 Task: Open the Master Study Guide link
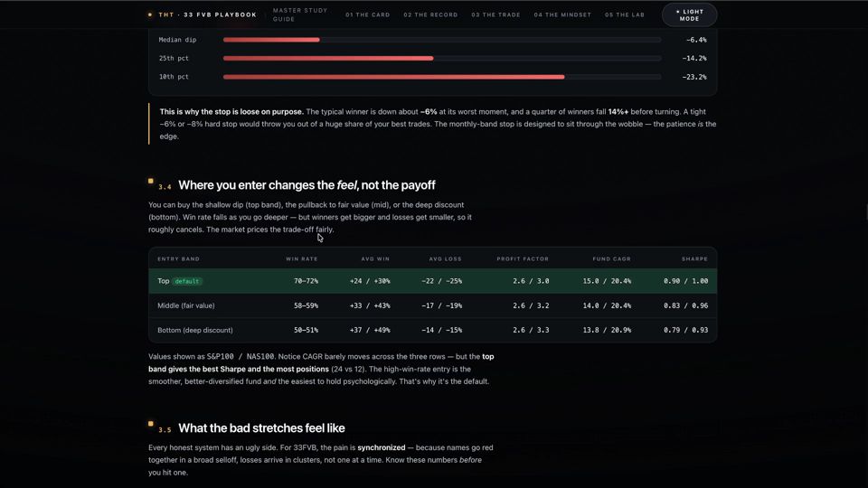(300, 15)
